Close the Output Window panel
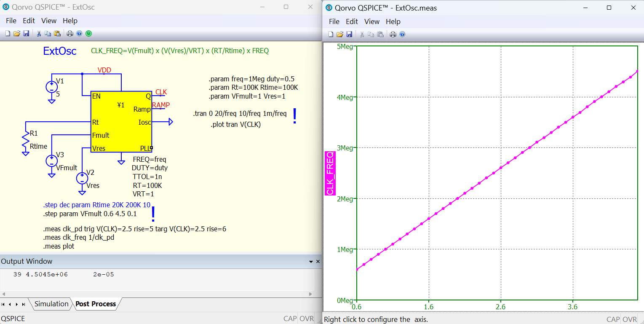This screenshot has height=324, width=644. pos(318,262)
